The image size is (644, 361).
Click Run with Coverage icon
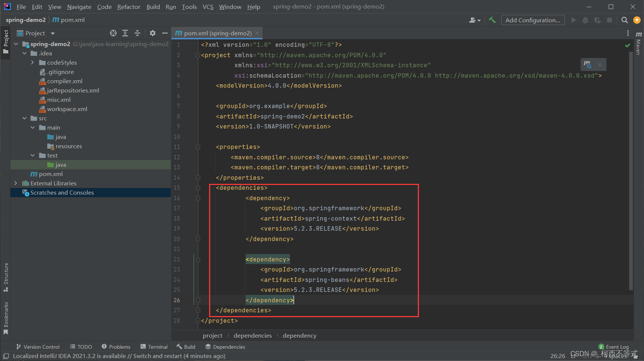coord(597,20)
